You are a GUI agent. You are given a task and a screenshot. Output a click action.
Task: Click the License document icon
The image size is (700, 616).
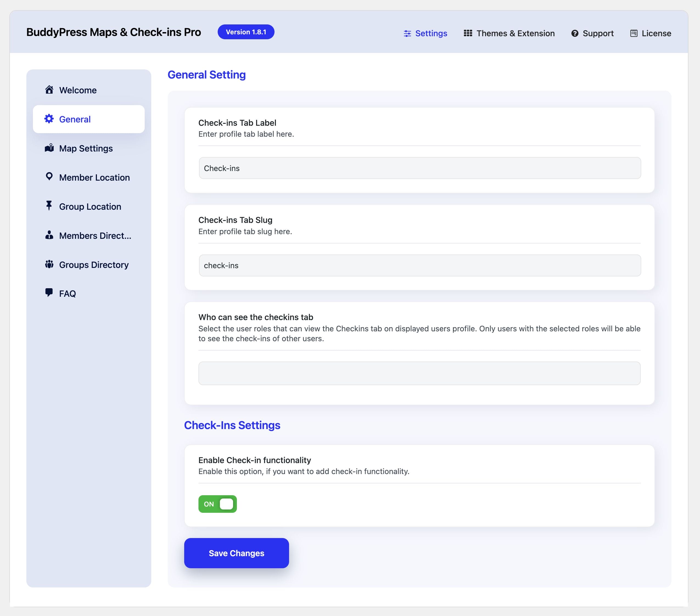coord(634,33)
